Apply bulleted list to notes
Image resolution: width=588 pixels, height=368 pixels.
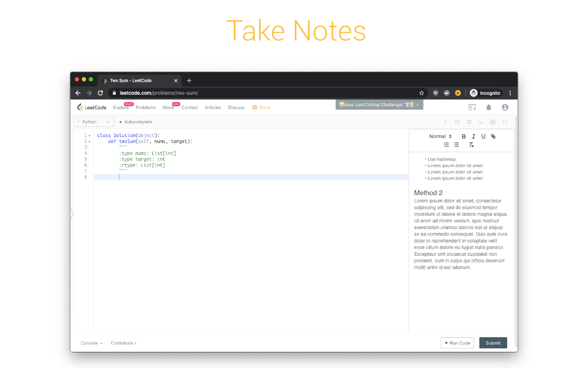tap(456, 145)
